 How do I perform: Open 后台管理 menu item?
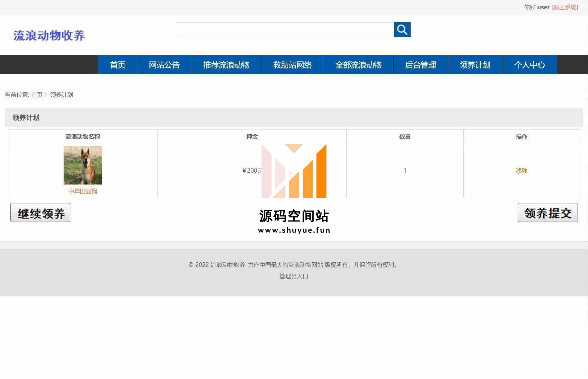[421, 65]
